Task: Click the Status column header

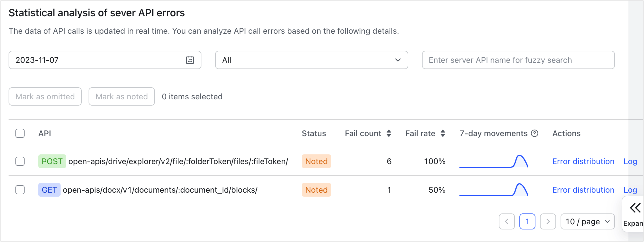Action: (x=314, y=133)
